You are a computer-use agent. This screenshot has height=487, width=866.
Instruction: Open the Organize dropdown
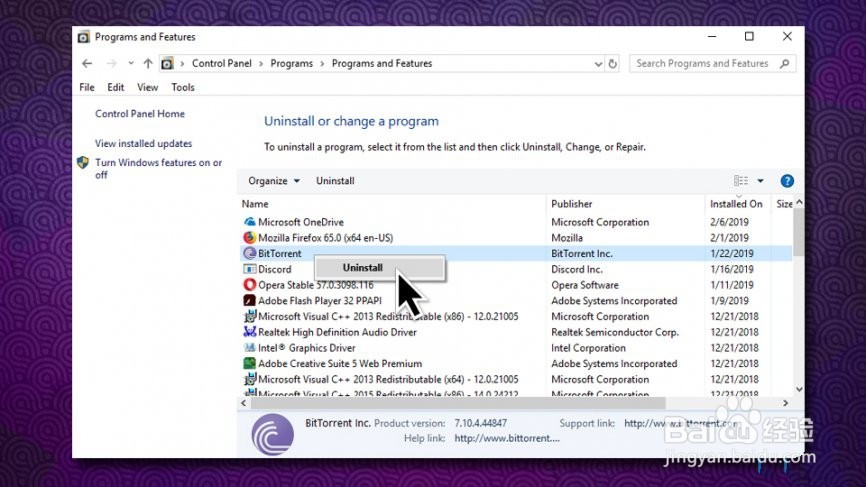(273, 181)
